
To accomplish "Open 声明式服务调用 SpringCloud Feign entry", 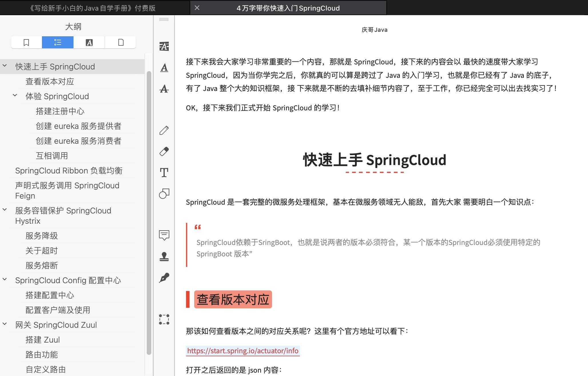I will pyautogui.click(x=67, y=191).
